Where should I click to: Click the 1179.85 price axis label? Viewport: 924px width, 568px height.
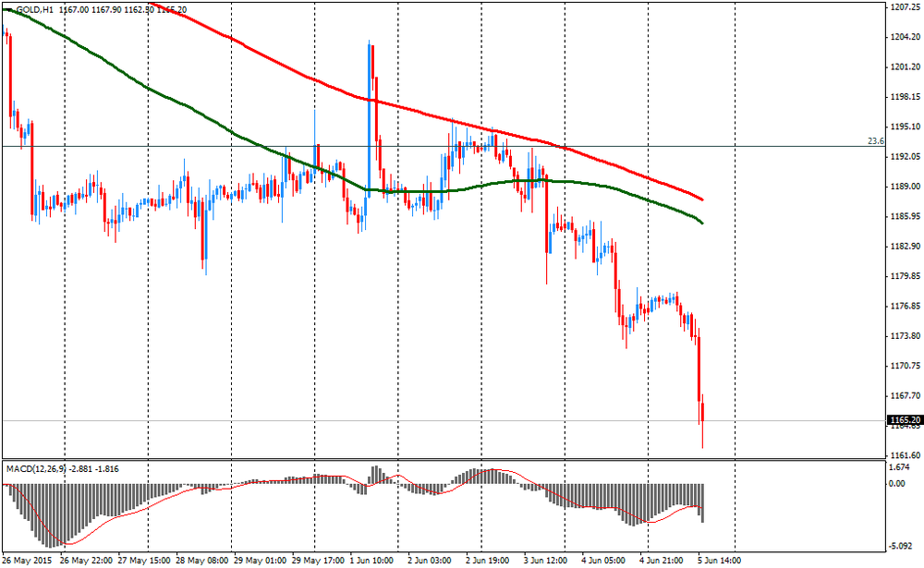pos(906,276)
